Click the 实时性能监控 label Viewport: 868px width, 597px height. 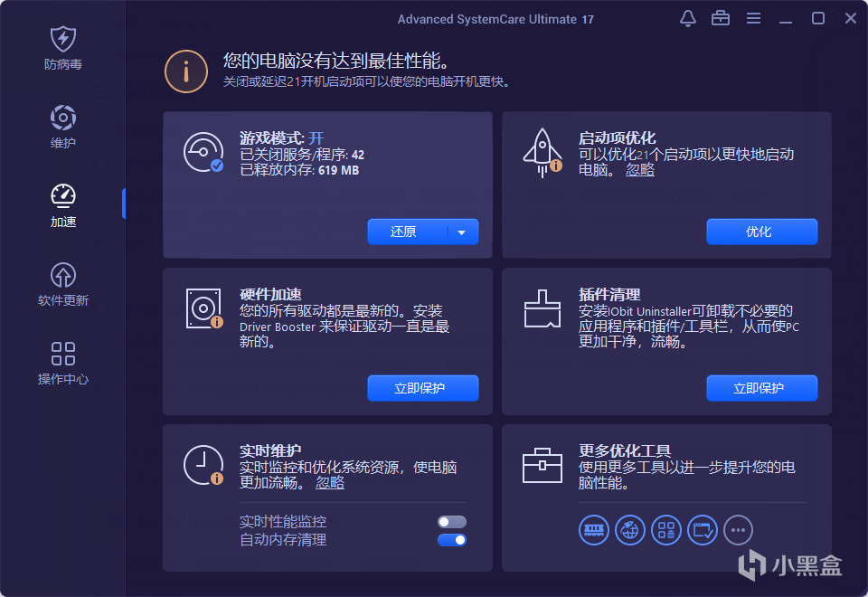point(283,522)
